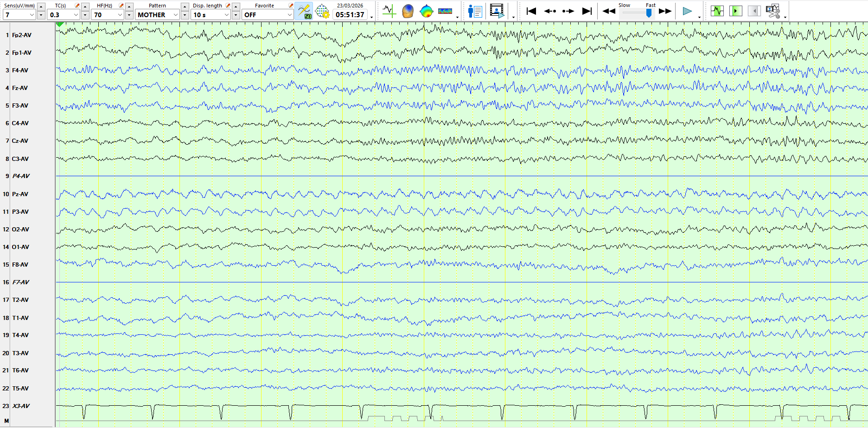Click the green marker at trace start
This screenshot has width=868, height=428.
[60, 24]
